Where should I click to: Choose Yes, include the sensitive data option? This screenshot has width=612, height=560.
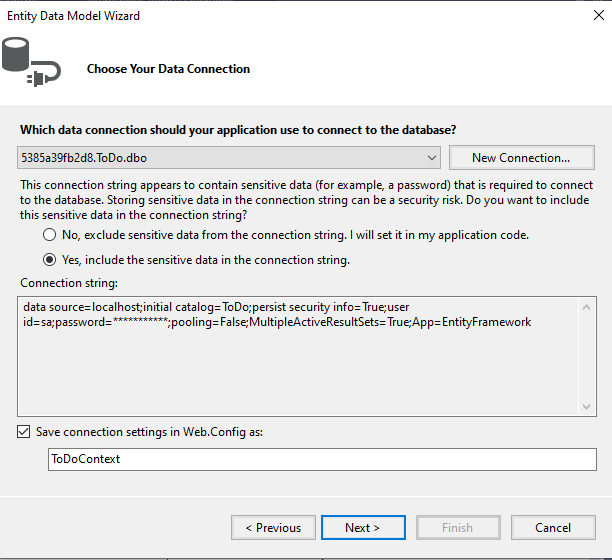coord(50,260)
